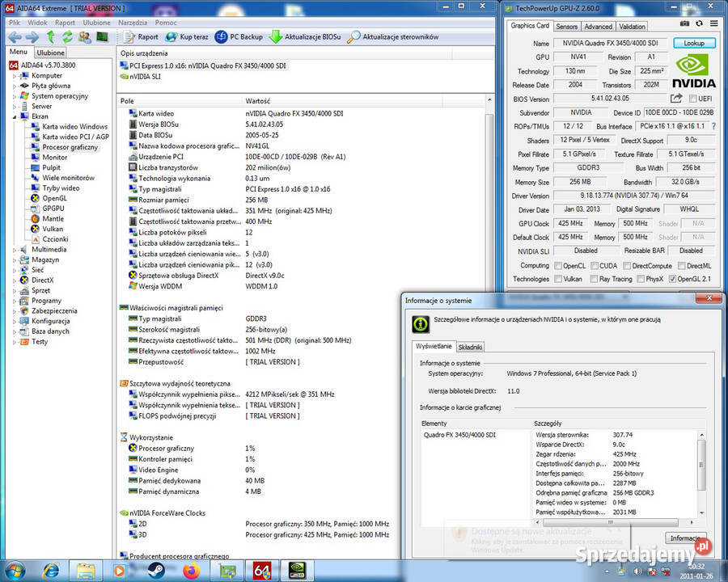Click the volume speaker in system tray
728x582 pixels.
[x=638, y=571]
